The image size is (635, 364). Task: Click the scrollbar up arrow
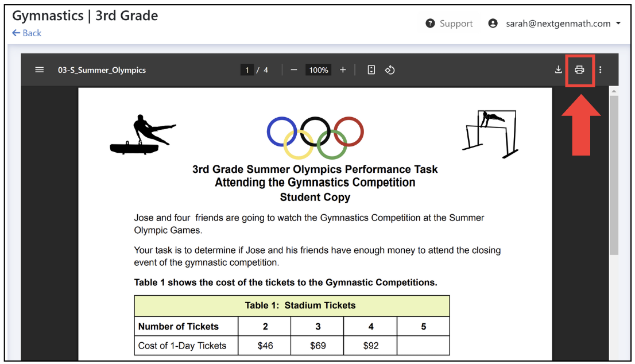pos(614,91)
